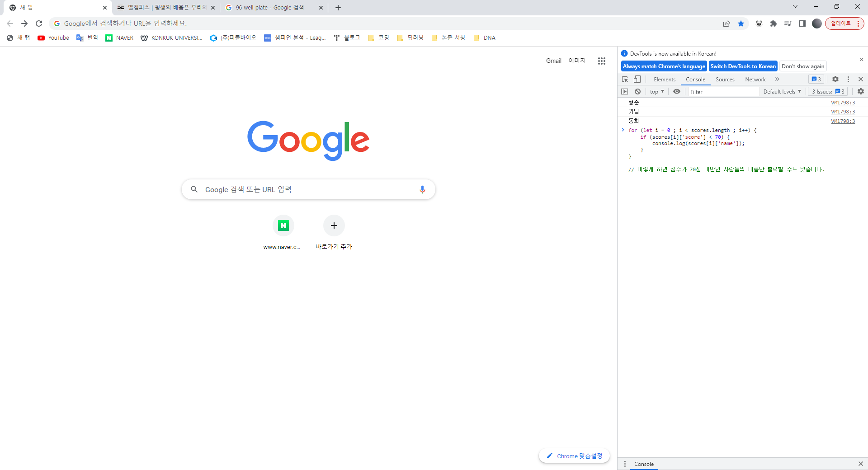Click the browser forward arrow
The width and height of the screenshot is (868, 470).
pos(24,23)
